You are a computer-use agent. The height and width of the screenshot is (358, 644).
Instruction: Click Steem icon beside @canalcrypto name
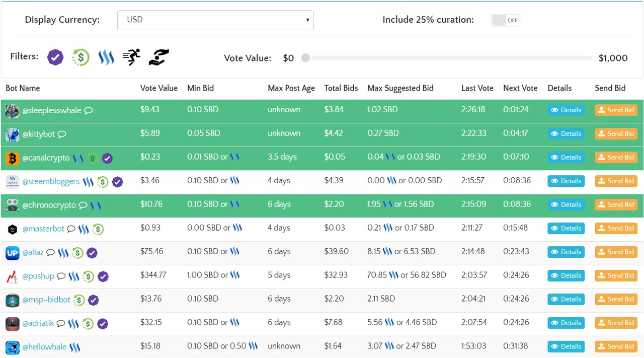coord(78,158)
